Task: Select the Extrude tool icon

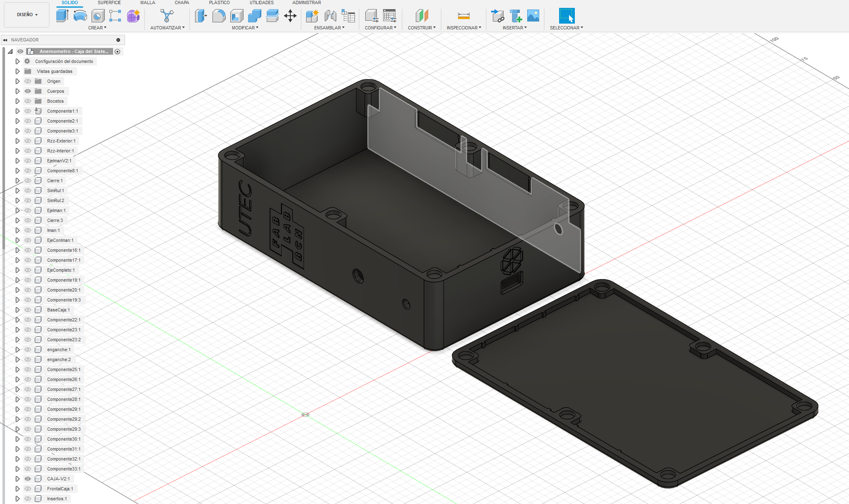Action: [x=62, y=16]
